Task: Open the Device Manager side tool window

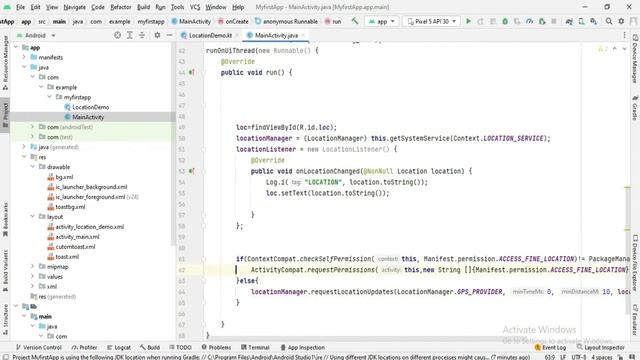Action: pyautogui.click(x=635, y=59)
